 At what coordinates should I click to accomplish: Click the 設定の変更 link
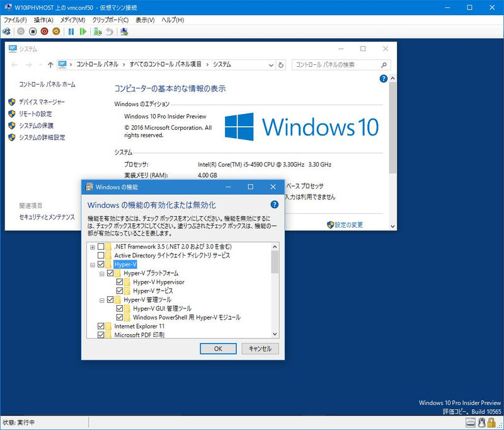tap(349, 225)
